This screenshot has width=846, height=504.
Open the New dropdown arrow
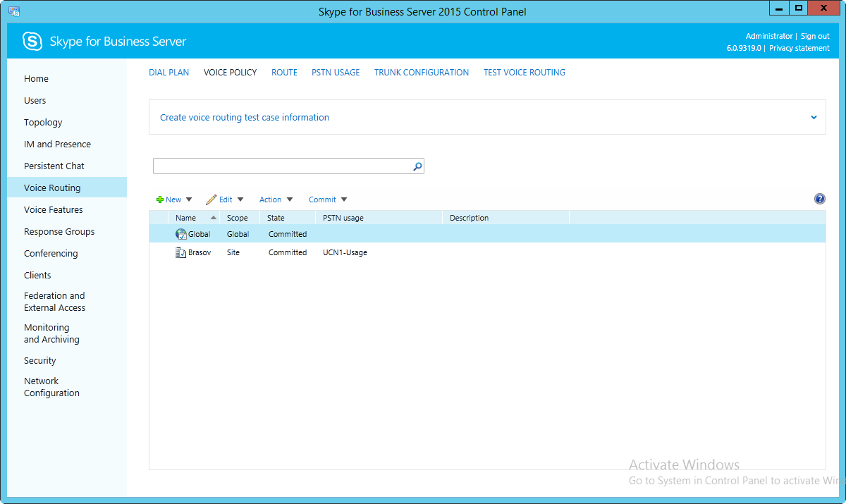189,199
